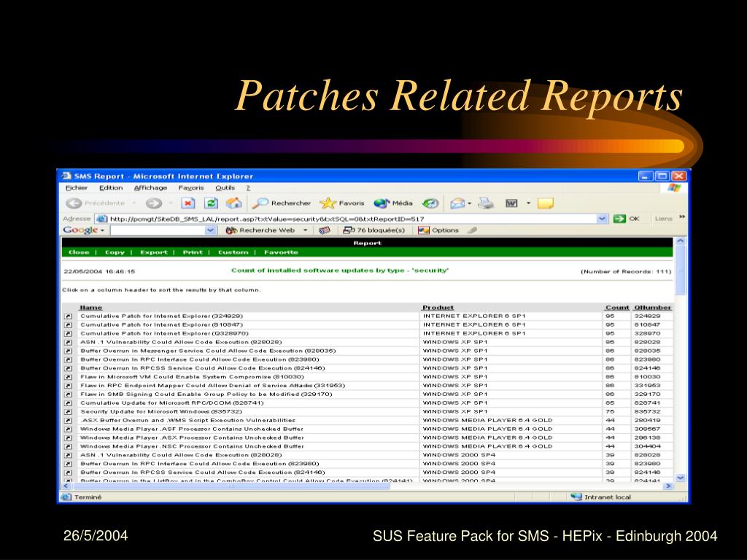
Task: Open the Google search box dropdown
Action: coord(211,230)
